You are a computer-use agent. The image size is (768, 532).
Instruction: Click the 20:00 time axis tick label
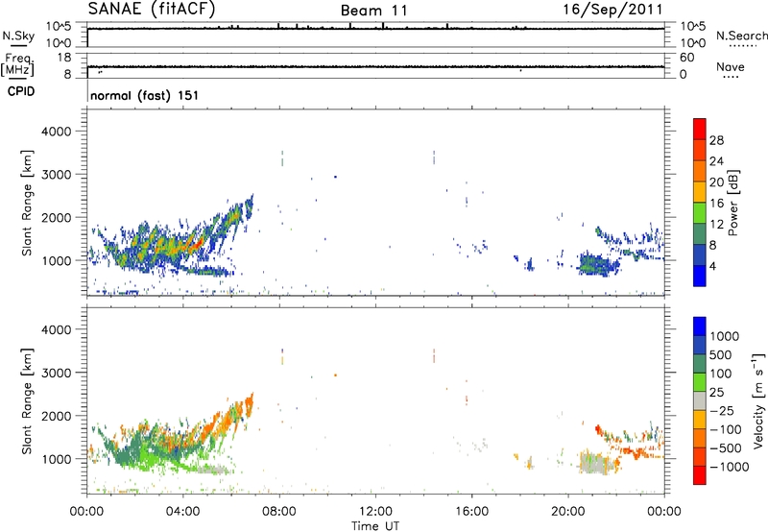click(567, 511)
